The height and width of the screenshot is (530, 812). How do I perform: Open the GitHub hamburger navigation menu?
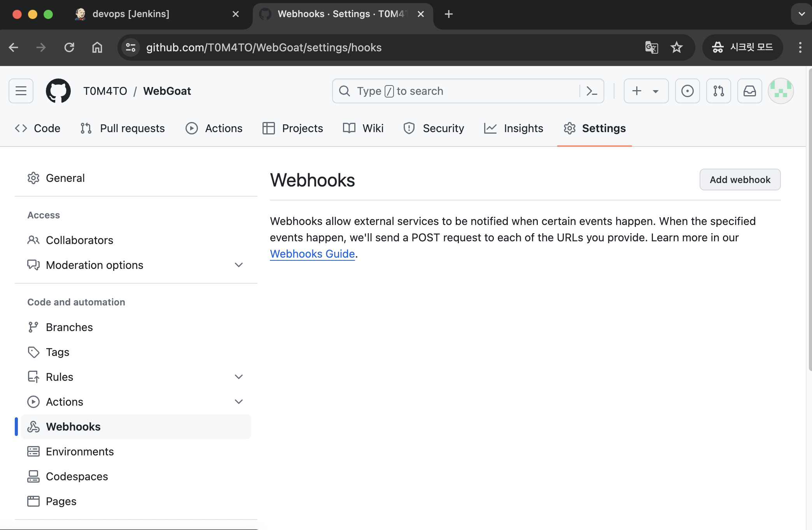(x=21, y=91)
